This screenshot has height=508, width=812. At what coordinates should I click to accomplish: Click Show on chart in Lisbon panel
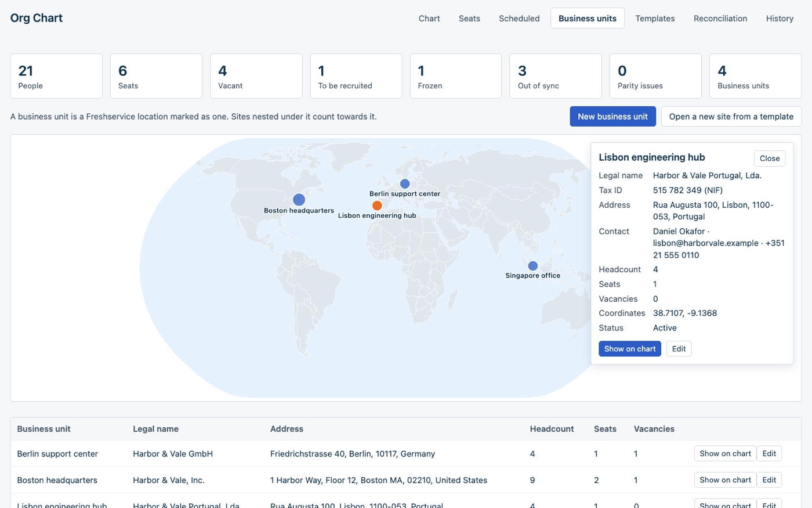pyautogui.click(x=630, y=349)
